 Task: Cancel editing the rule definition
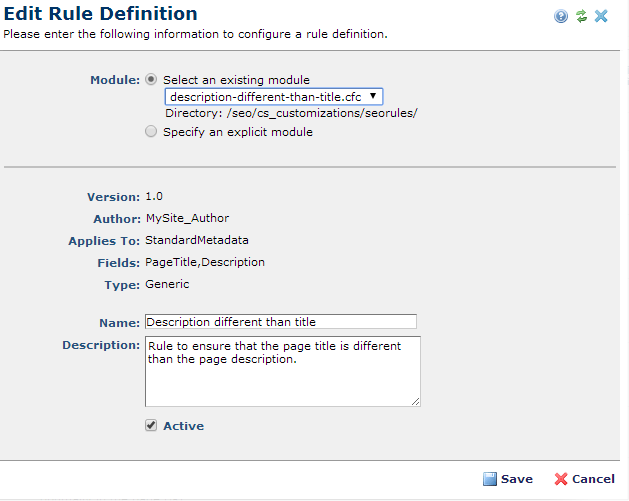coord(584,479)
